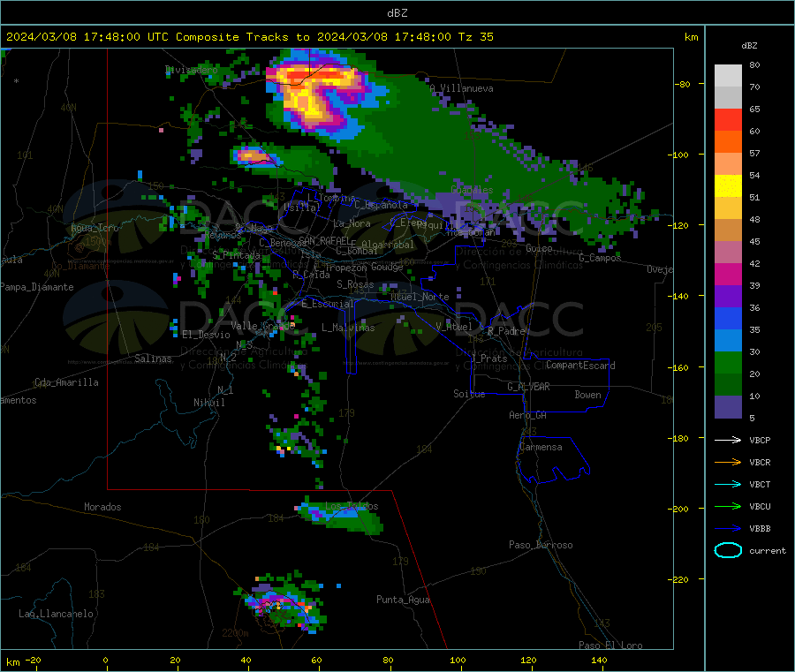Click the G_ALVEAR label

[x=528, y=387]
